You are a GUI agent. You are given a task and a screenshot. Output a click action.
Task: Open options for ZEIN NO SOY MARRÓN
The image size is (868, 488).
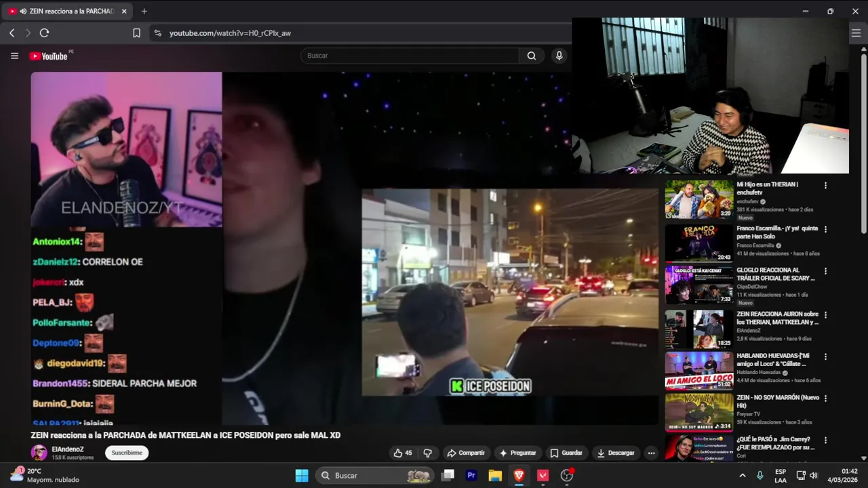click(825, 399)
